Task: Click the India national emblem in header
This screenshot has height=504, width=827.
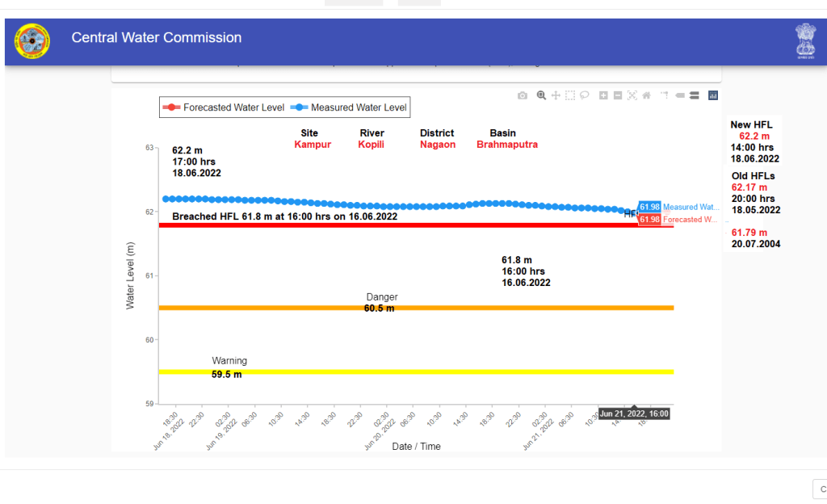Action: tap(805, 40)
